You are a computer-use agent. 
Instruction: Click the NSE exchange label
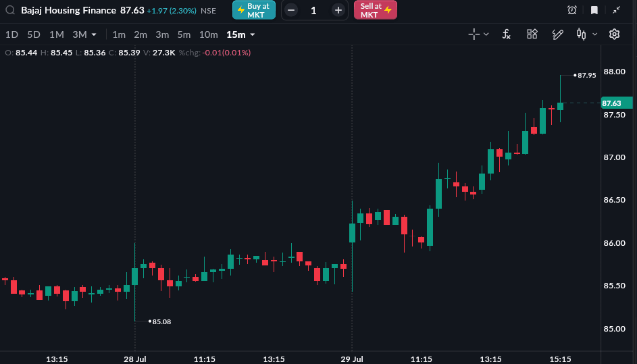point(209,11)
